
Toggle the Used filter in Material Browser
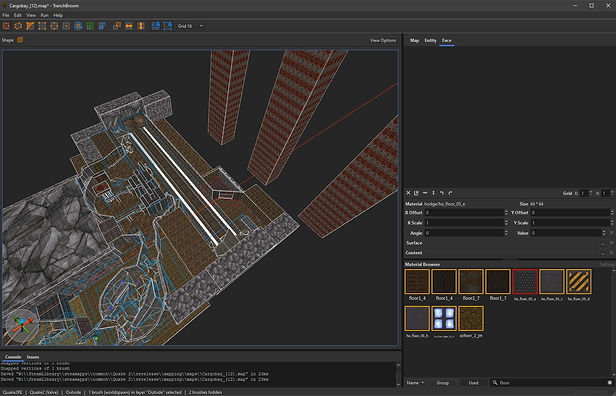point(473,383)
